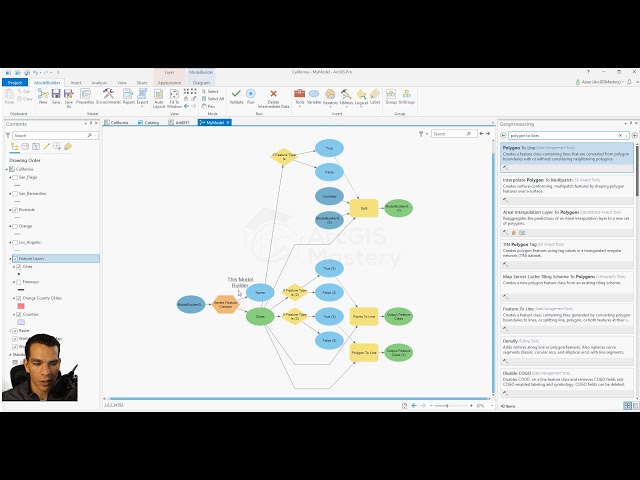This screenshot has width=640, height=480.
Task: Open the Iterators dropdown
Action: click(x=330, y=98)
